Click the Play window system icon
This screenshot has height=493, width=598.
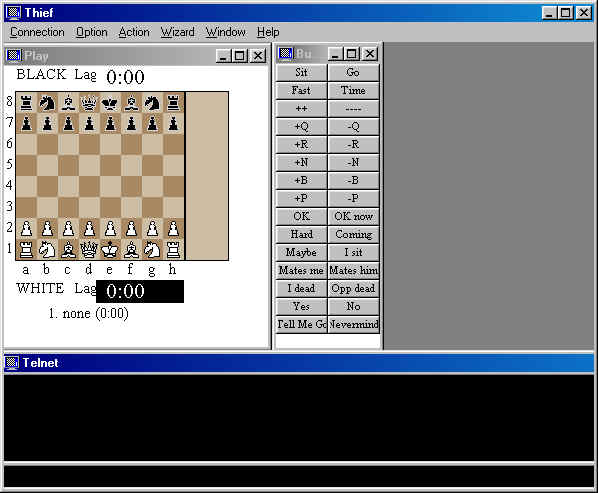pyautogui.click(x=14, y=56)
